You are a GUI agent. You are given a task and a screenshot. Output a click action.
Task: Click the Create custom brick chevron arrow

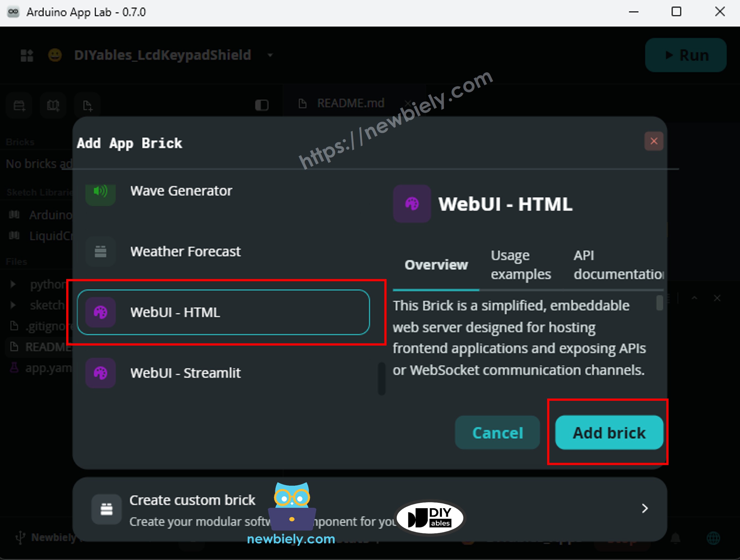(645, 508)
